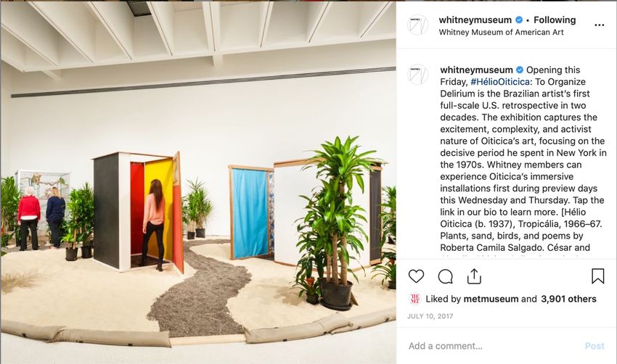This screenshot has width=617, height=364.
Task: Open comments with the speech bubble icon
Action: (x=446, y=276)
